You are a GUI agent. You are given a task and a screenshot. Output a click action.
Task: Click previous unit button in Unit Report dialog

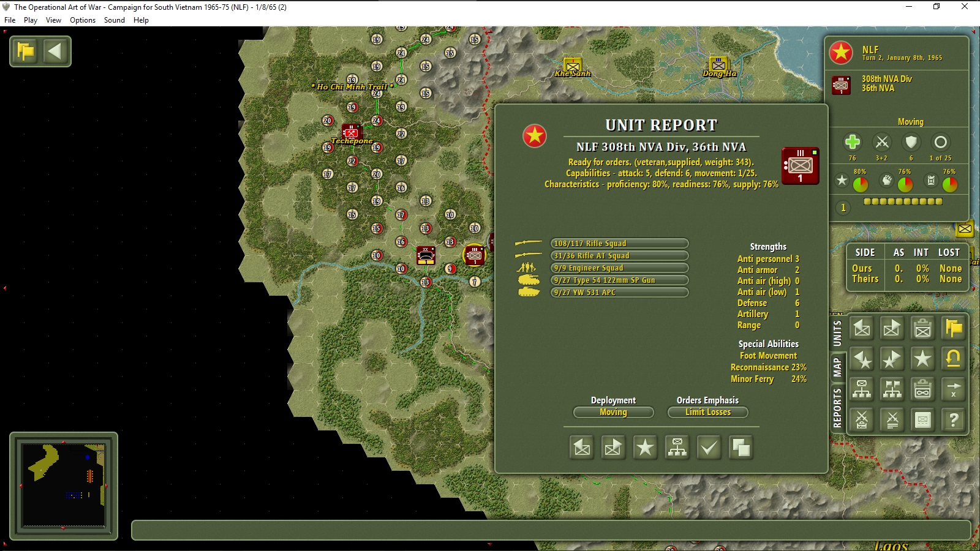(582, 448)
